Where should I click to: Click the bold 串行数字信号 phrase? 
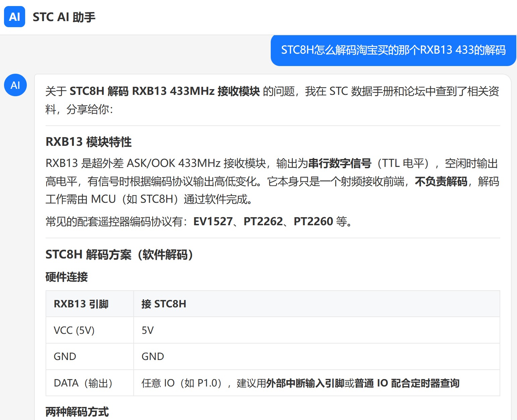pyautogui.click(x=340, y=164)
